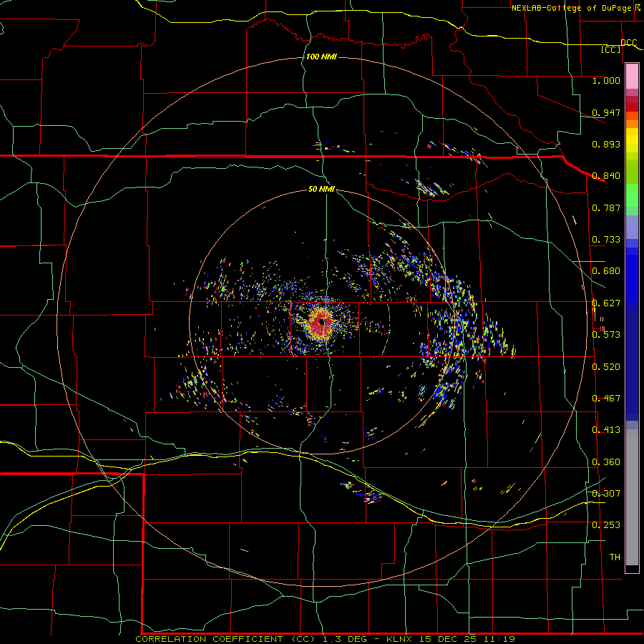Image resolution: width=644 pixels, height=644 pixels.
Task: Click the 11:19 timestamp in the caption
Action: [499, 639]
